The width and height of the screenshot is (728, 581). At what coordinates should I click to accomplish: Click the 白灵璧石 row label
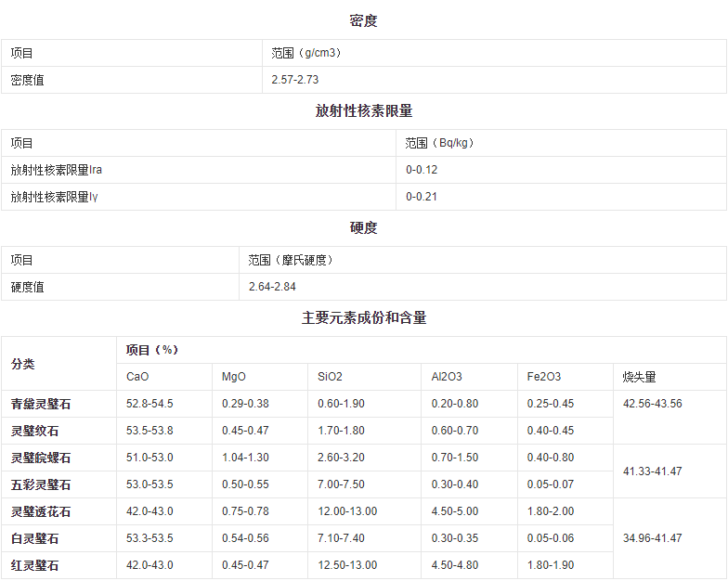pyautogui.click(x=34, y=538)
